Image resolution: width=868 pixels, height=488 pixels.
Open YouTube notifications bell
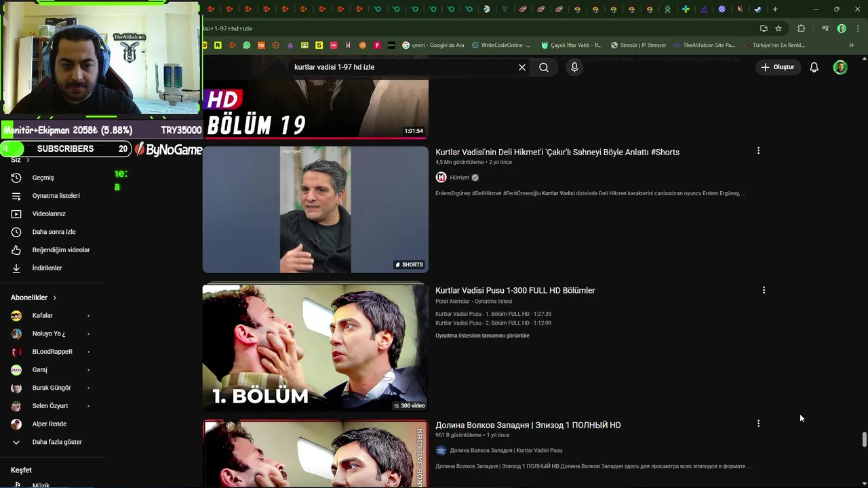814,67
